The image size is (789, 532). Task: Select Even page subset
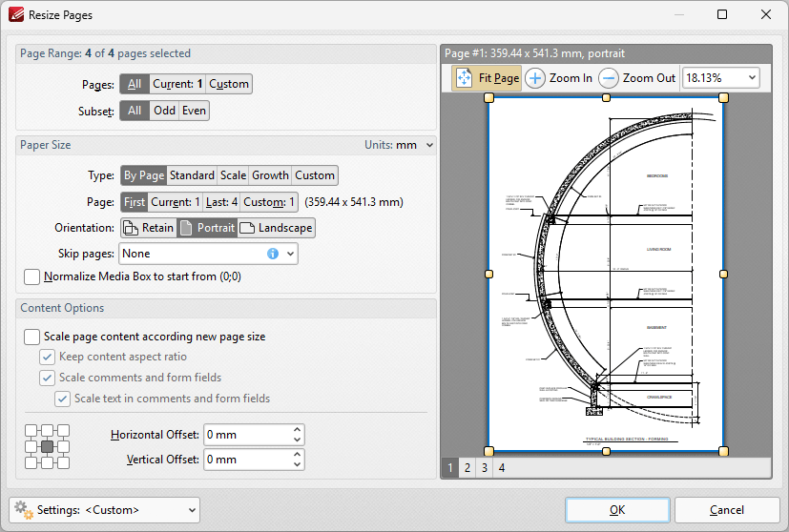point(194,111)
